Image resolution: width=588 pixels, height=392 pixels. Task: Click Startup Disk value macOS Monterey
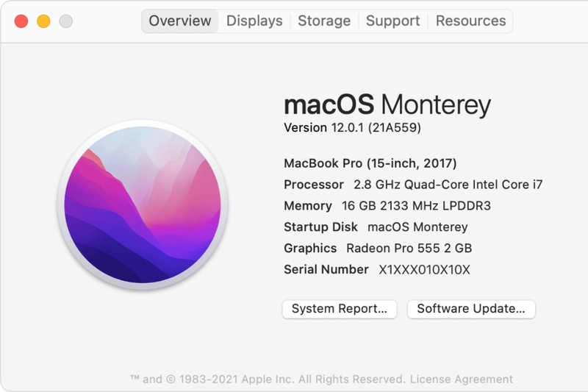tap(417, 227)
